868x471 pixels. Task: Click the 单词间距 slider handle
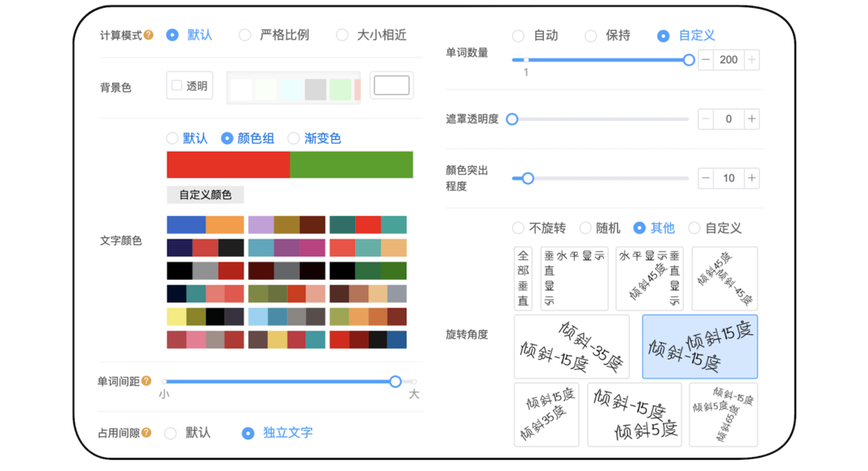[x=395, y=382]
